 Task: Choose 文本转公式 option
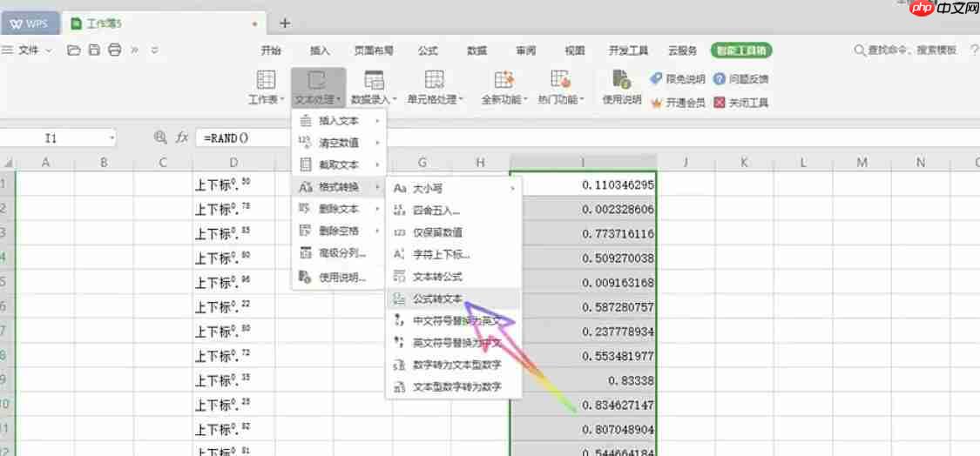point(453,276)
